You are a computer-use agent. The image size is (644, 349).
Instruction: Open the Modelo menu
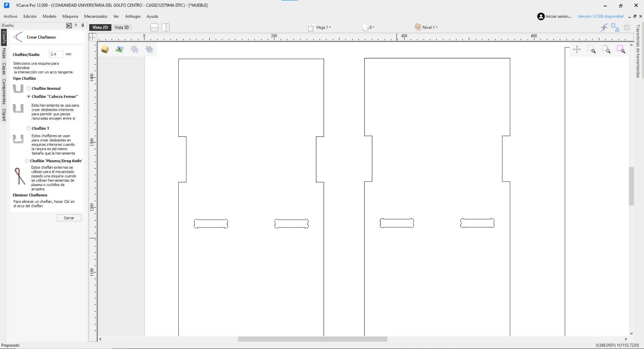click(x=50, y=17)
